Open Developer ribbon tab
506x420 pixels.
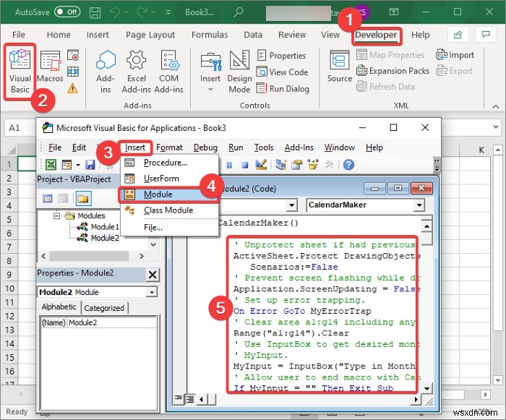click(376, 35)
